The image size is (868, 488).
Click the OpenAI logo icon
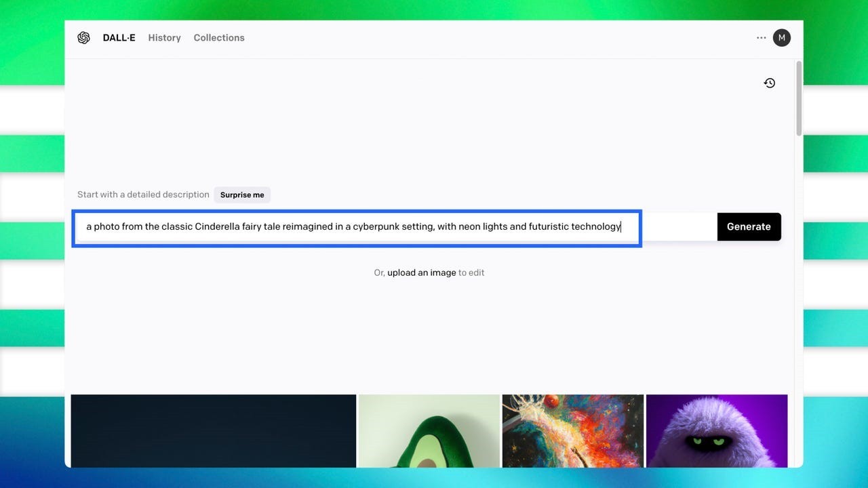tap(83, 38)
